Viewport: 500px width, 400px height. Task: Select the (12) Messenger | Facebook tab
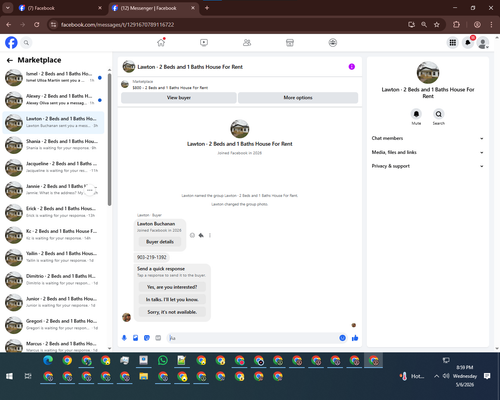click(153, 8)
